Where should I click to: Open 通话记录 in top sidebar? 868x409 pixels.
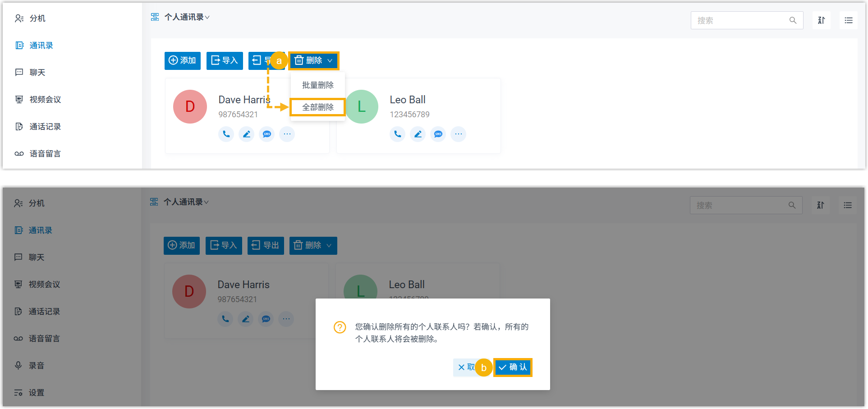tap(45, 127)
